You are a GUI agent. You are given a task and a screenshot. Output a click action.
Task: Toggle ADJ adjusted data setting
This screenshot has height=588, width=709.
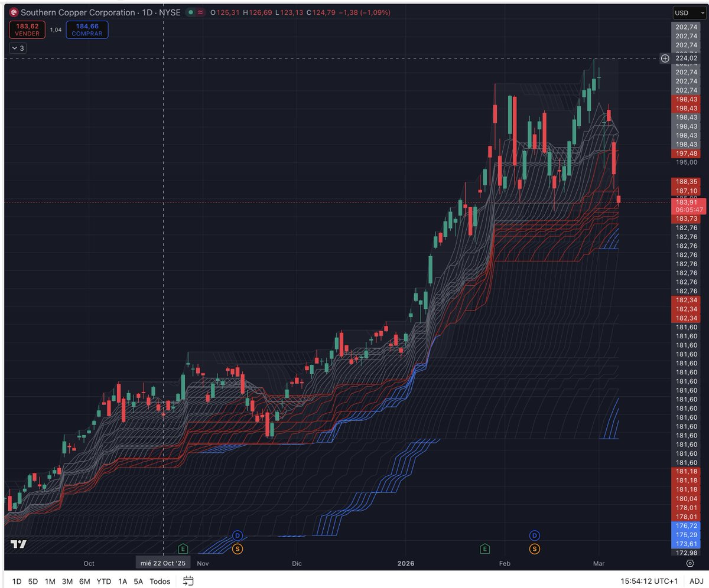point(696,582)
